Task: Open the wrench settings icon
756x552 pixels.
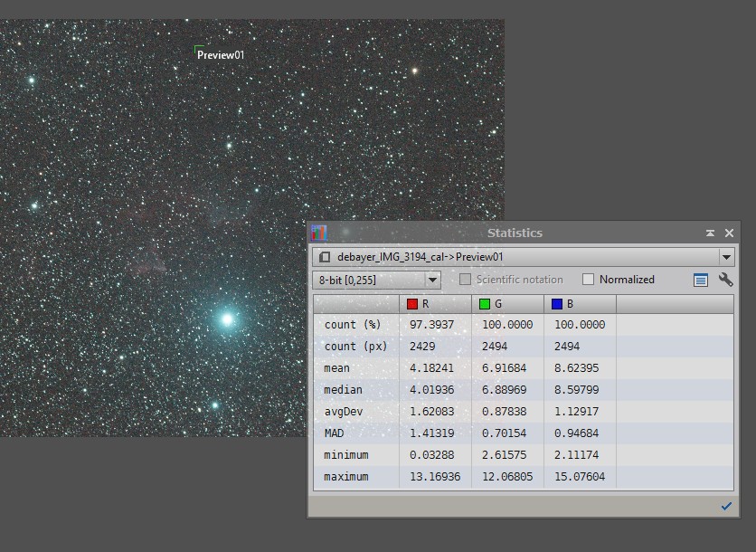Action: (x=725, y=280)
